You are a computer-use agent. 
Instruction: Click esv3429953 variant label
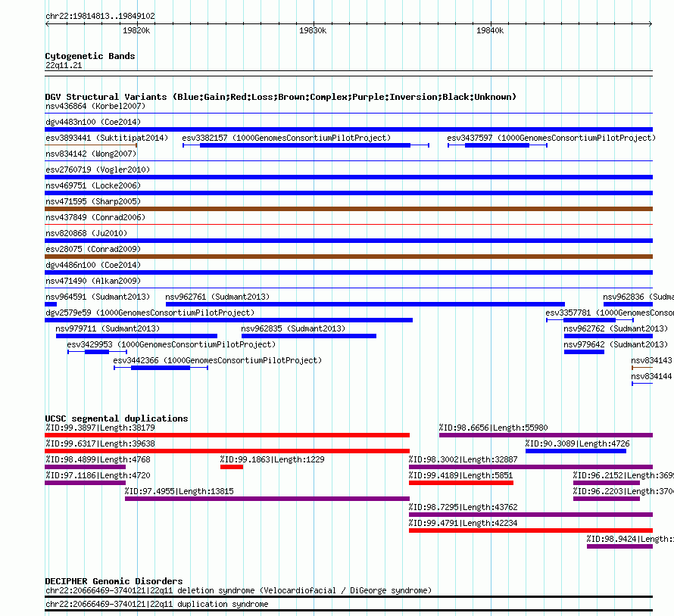click(x=171, y=344)
